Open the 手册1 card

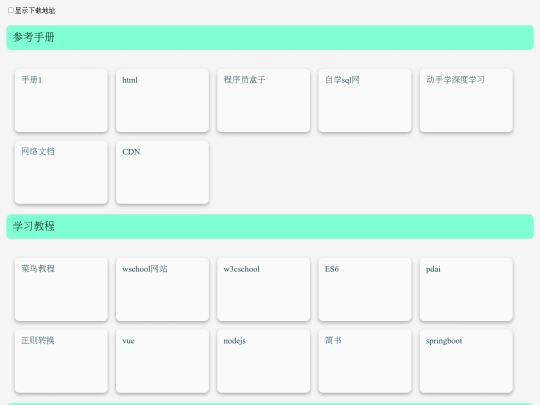61,100
